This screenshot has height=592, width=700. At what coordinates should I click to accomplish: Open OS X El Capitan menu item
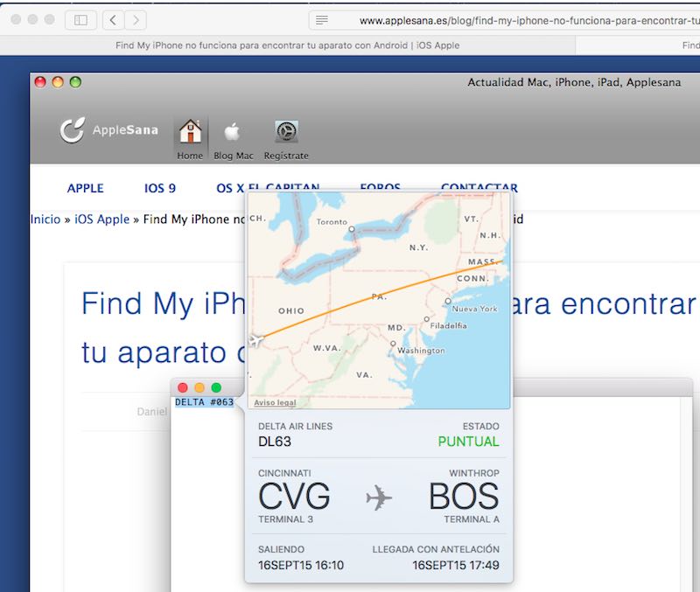[x=268, y=188]
